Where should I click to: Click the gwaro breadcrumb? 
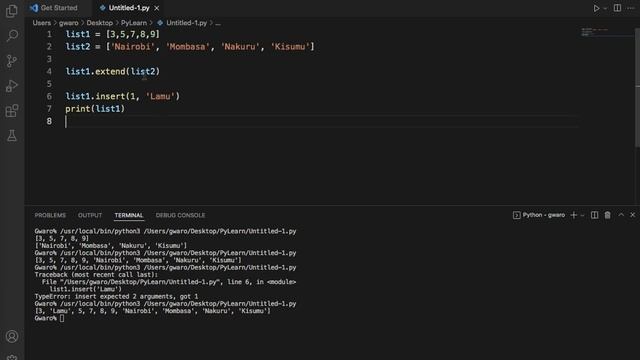[x=69, y=23]
